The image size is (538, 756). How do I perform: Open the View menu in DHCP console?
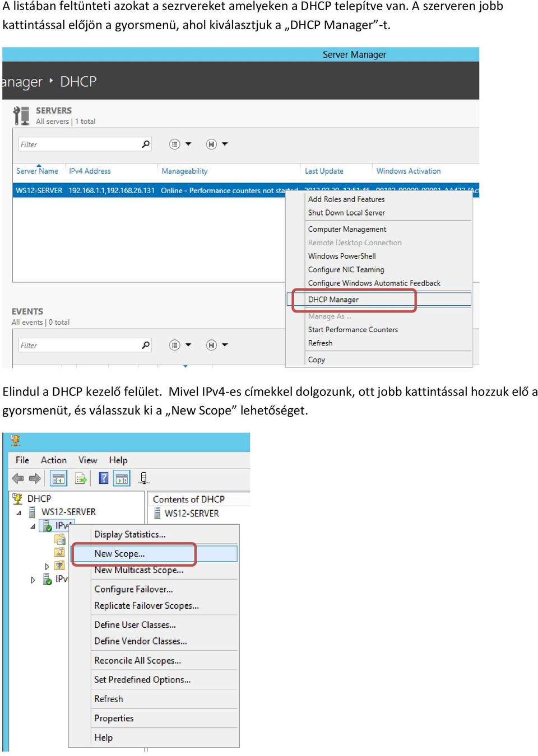(88, 460)
